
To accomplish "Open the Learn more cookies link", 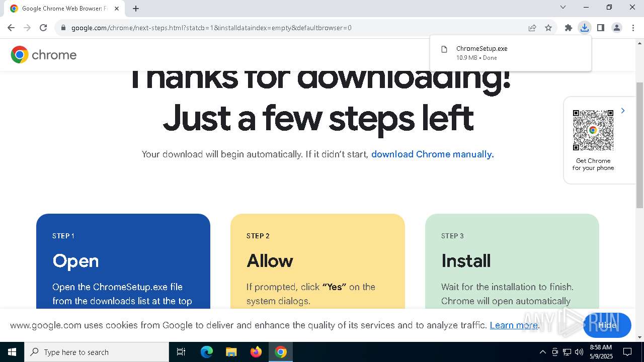I will 514,325.
